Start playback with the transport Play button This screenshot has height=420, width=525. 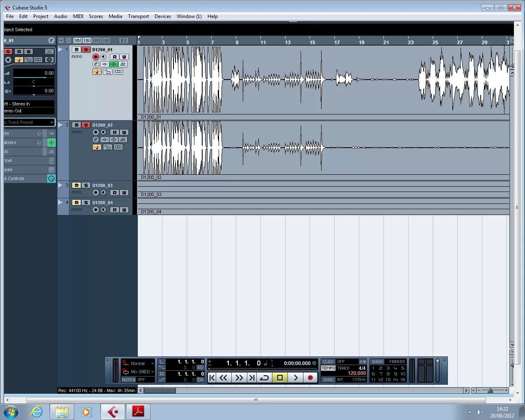coord(296,378)
